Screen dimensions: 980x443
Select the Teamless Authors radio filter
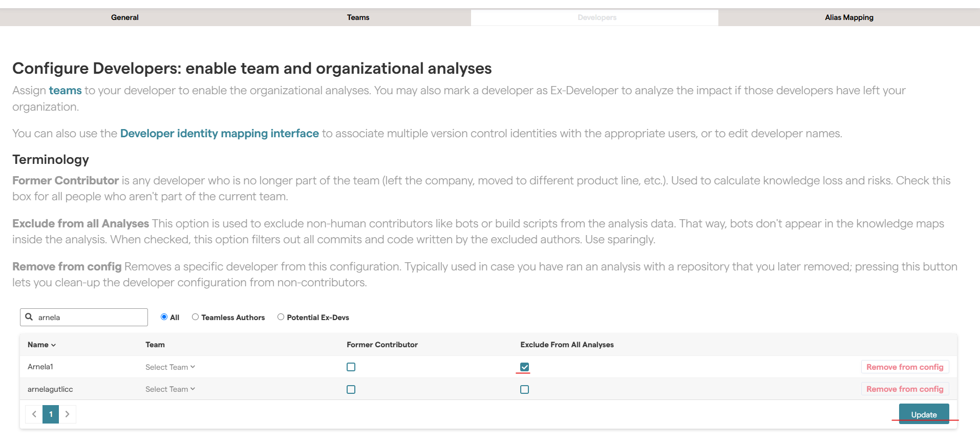point(195,317)
